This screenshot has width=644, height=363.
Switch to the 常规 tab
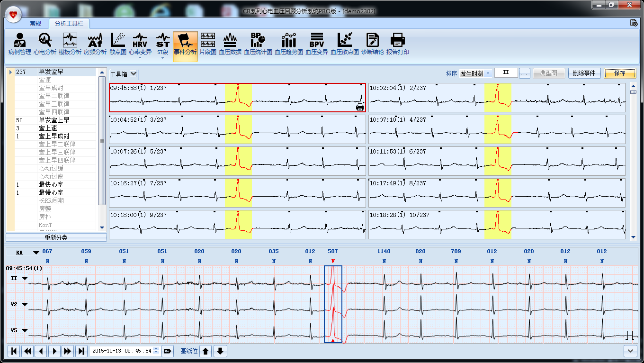point(36,23)
